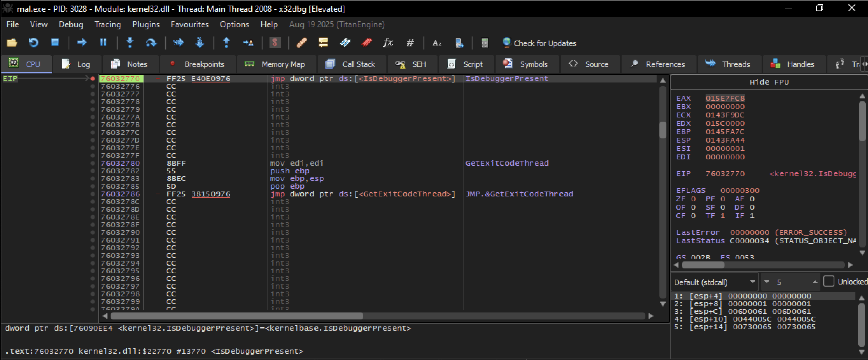Select the EAX register value 015E7FC8
Image resolution: width=868 pixels, height=360 pixels.
point(725,98)
